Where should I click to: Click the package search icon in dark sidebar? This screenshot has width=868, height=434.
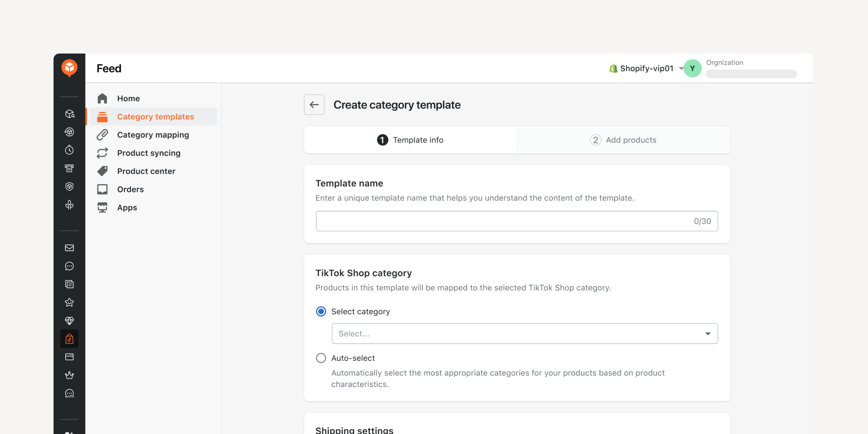point(69,113)
